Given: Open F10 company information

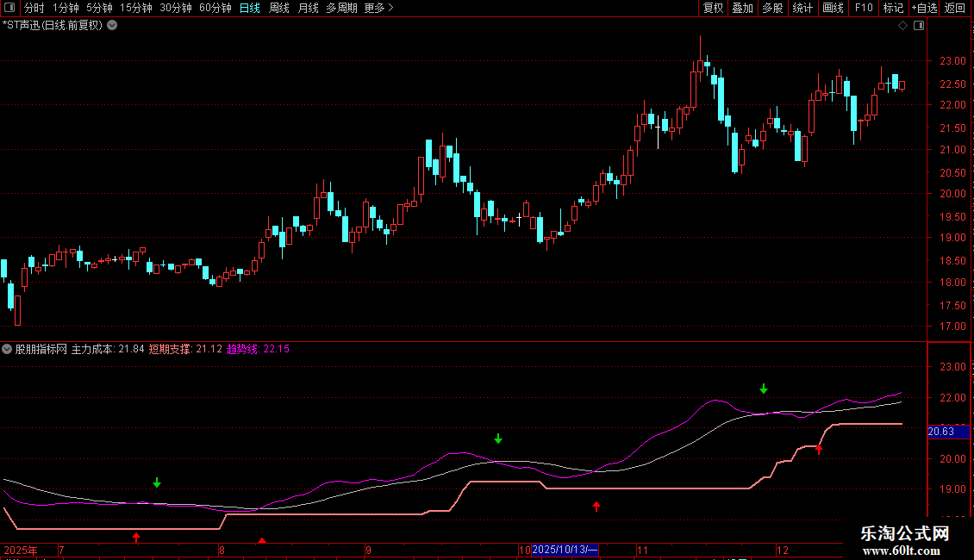Looking at the screenshot, I should click(864, 8).
